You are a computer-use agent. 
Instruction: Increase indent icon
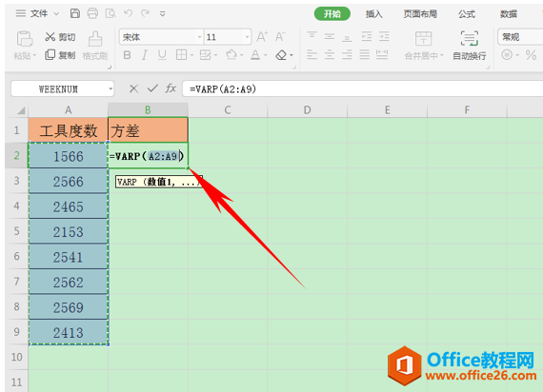[x=384, y=36]
